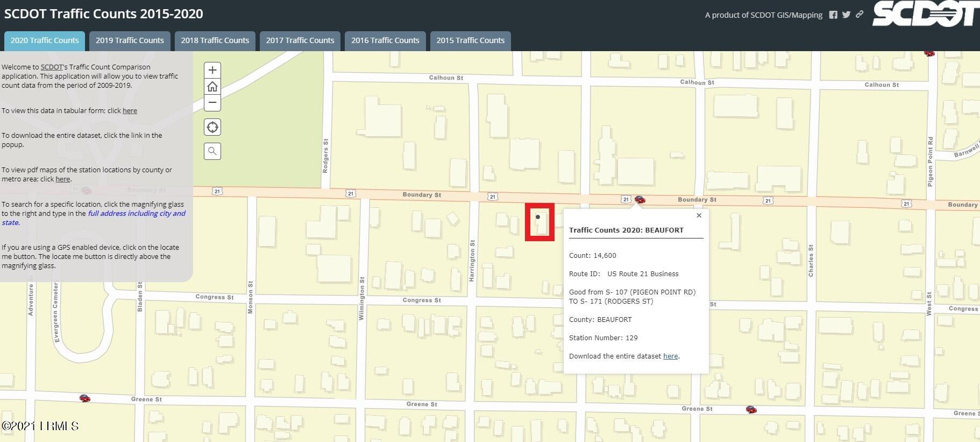Click the Monson St map label
This screenshot has width=980, height=442.
click(x=250, y=297)
